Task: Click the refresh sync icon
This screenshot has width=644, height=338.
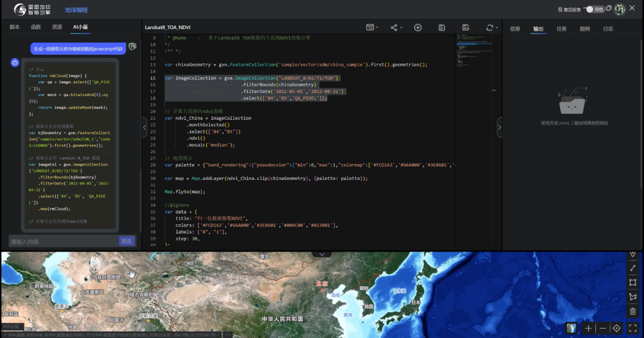Action: [490, 27]
